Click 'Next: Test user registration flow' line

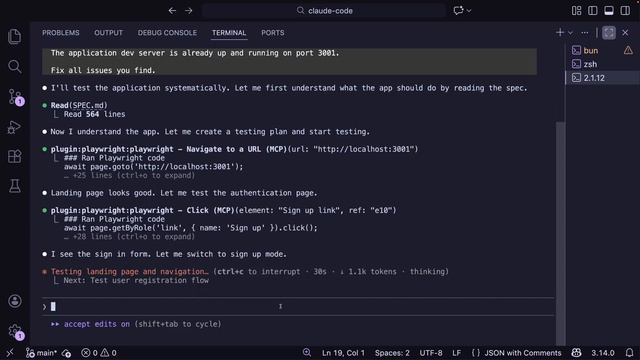coord(136,280)
